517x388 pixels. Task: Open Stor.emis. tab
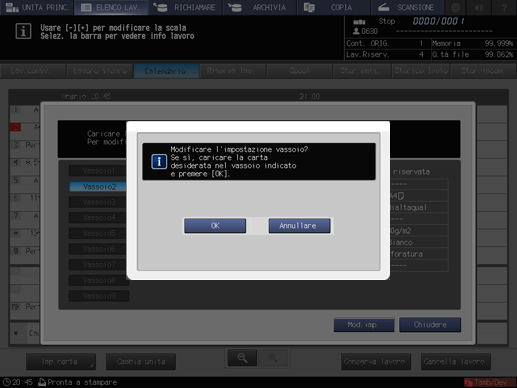[x=362, y=71]
